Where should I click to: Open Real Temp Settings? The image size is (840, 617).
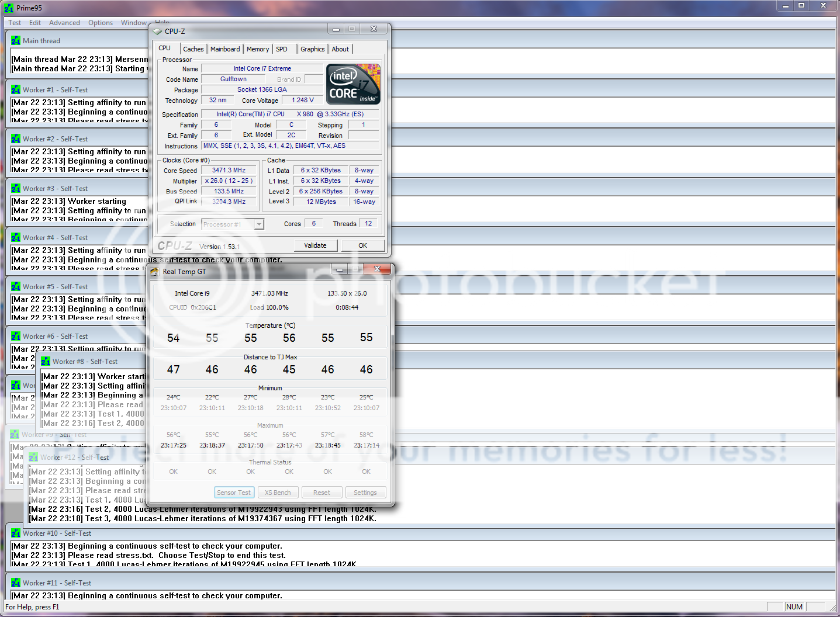[365, 492]
